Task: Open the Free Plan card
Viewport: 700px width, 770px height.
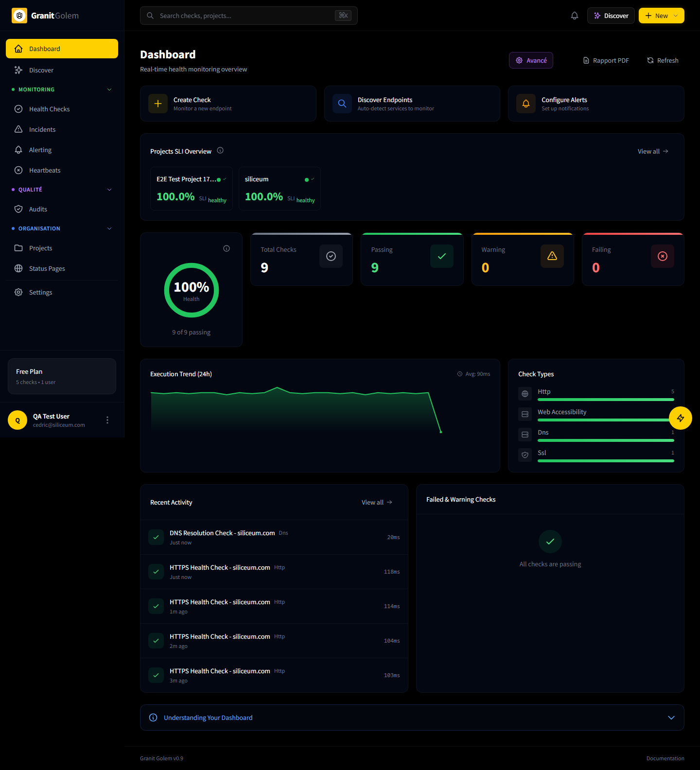Action: click(62, 376)
